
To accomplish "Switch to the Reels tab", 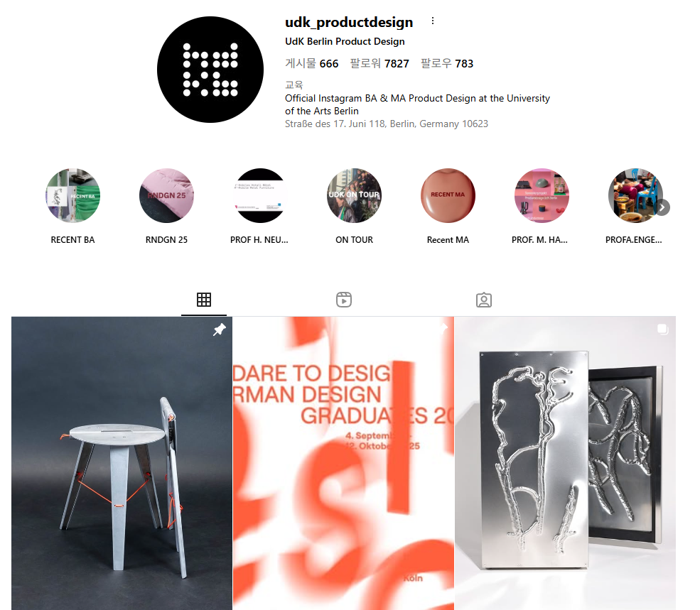I will coord(344,300).
